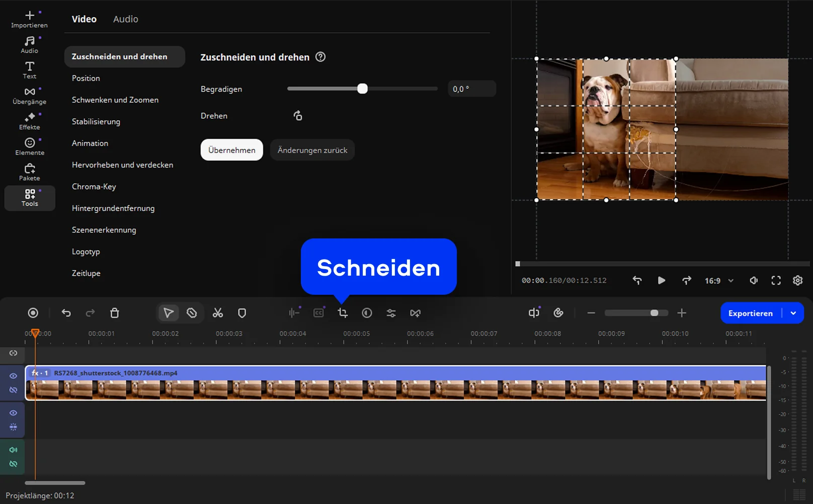Select the scissors split tool
Viewport: 813px width, 504px height.
pyautogui.click(x=217, y=313)
